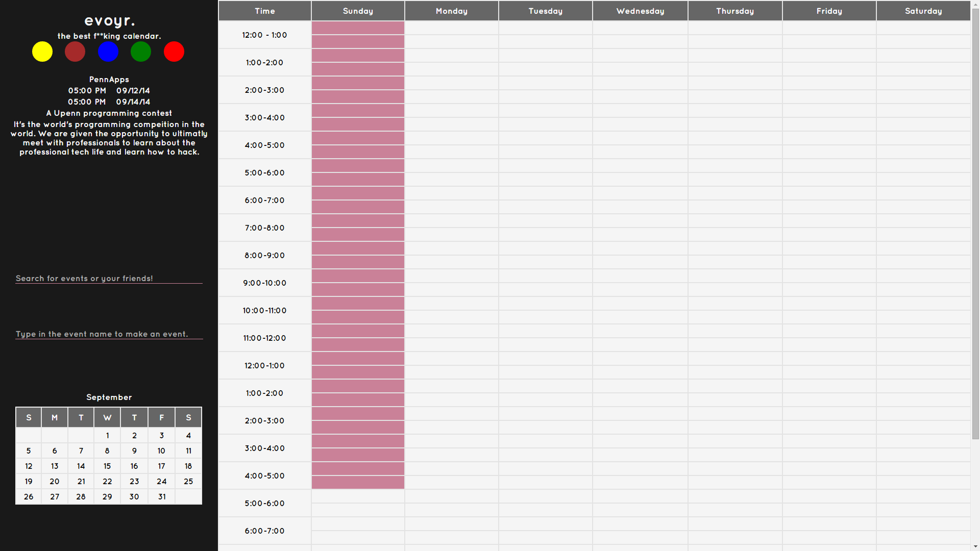Click the PennApps event title

tap(109, 79)
